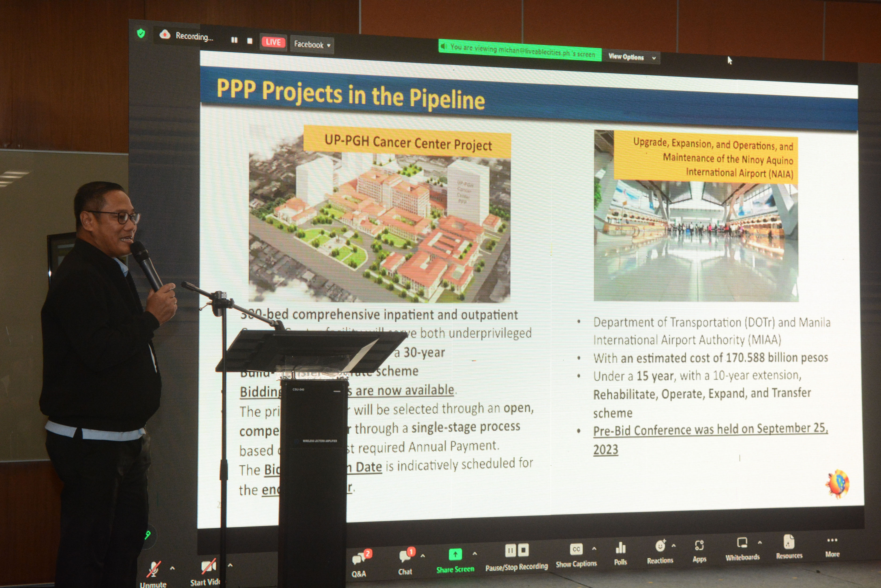Stop the recording using top square button

pyautogui.click(x=250, y=41)
